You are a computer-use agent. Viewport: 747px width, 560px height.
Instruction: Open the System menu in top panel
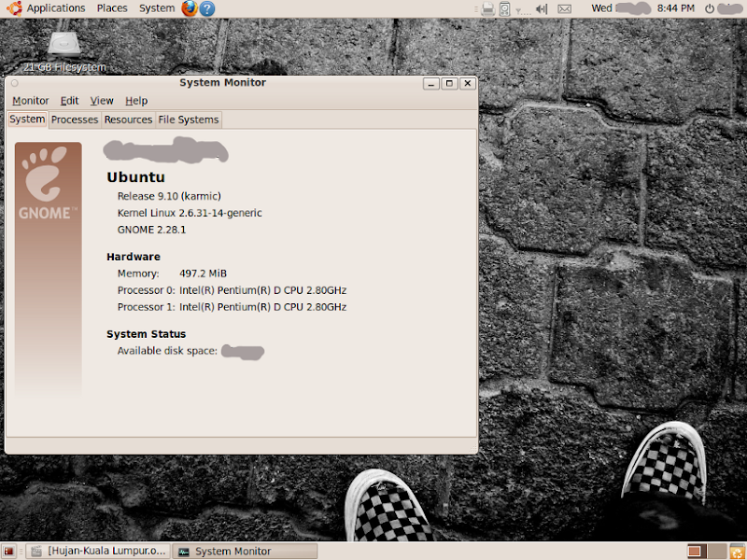(157, 8)
